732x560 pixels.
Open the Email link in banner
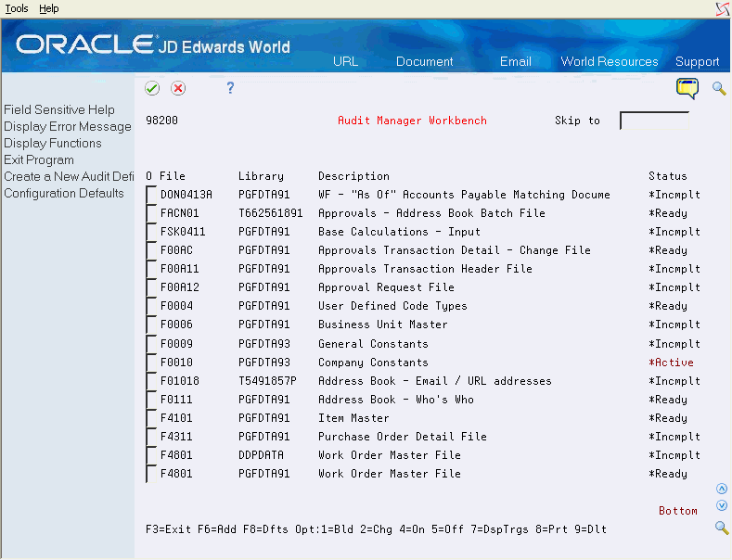pyautogui.click(x=516, y=61)
